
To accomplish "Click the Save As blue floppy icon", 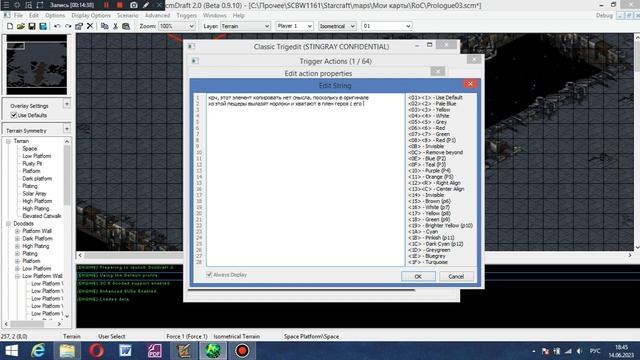I will click(43, 26).
